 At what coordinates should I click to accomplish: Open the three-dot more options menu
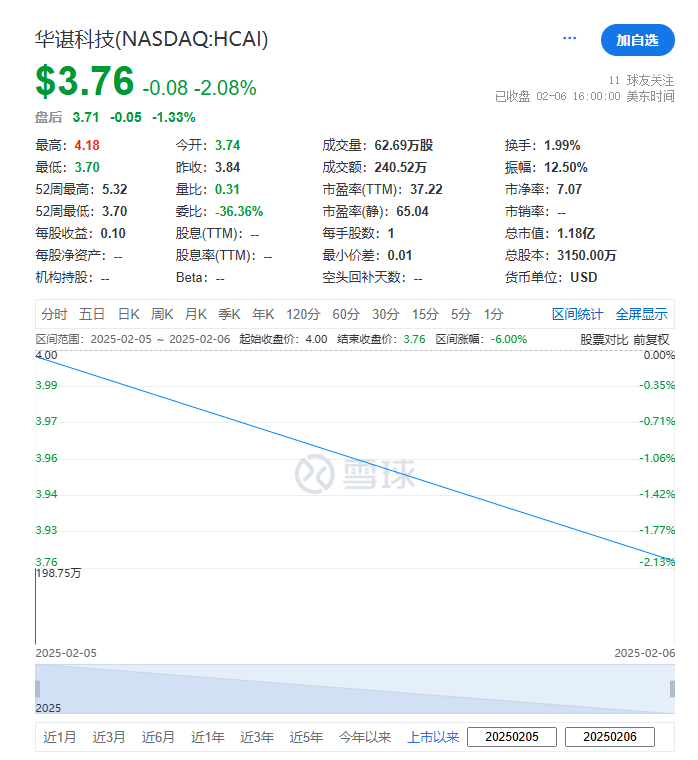point(570,38)
